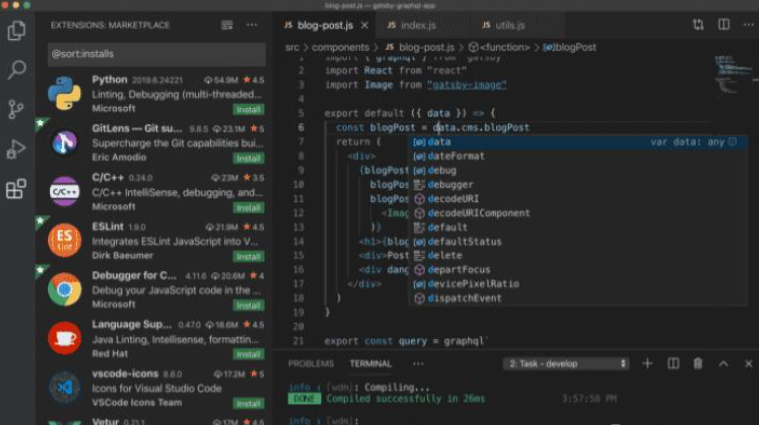759x425 pixels.
Task: Open the Source Control view
Action: click(16, 109)
